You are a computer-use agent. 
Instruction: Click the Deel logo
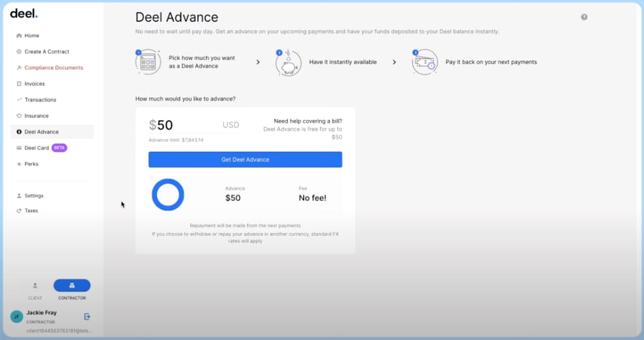[24, 14]
